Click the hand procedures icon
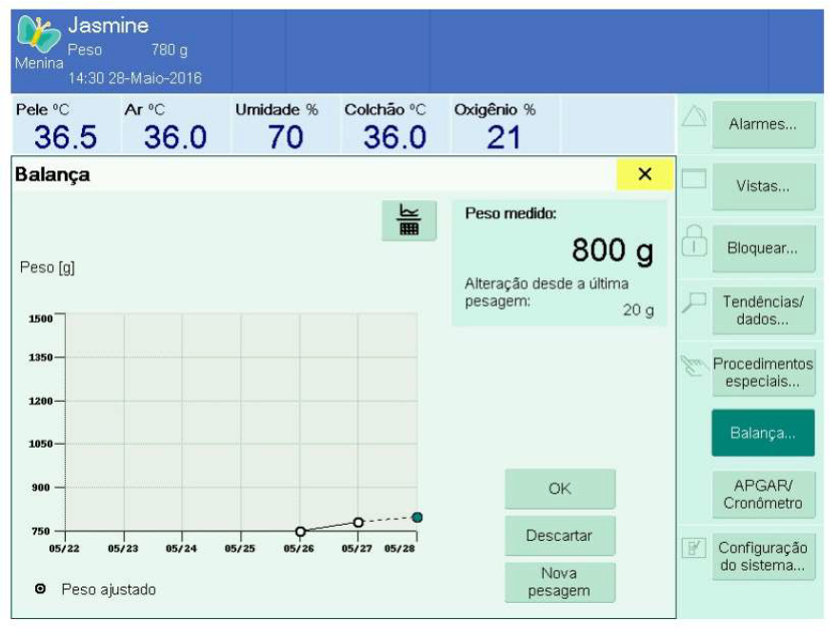The height and width of the screenshot is (639, 840). tap(693, 366)
